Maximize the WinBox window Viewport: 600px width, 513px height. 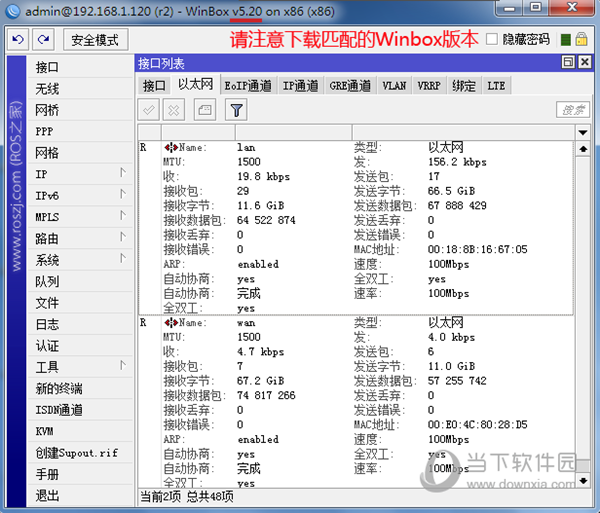pyautogui.click(x=536, y=8)
